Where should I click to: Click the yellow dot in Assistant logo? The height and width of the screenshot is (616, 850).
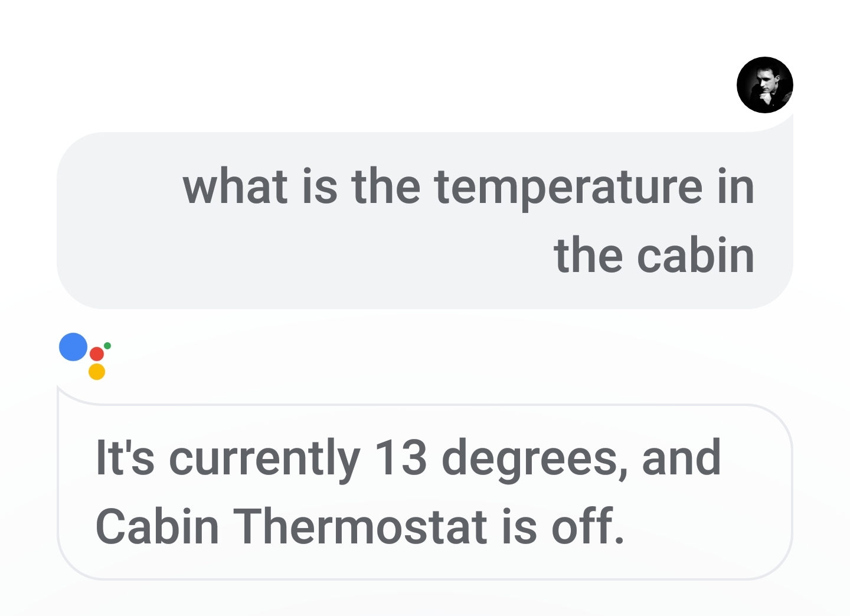[97, 372]
